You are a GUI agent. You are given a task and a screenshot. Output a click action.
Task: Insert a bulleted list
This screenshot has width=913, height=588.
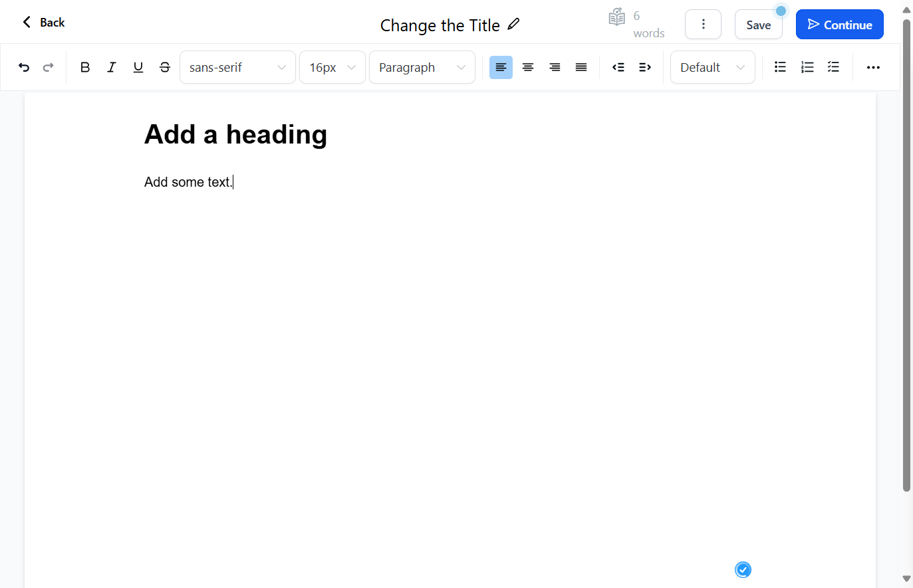pyautogui.click(x=781, y=67)
